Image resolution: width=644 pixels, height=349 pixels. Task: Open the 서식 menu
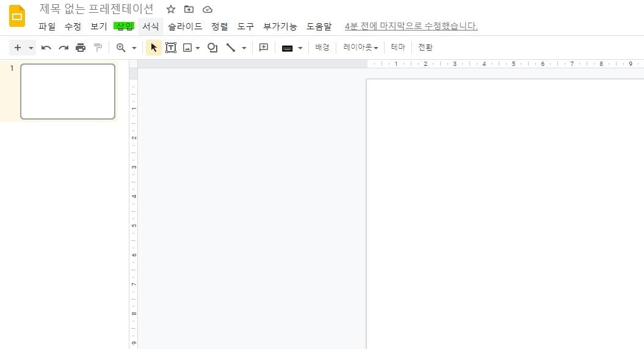(151, 26)
